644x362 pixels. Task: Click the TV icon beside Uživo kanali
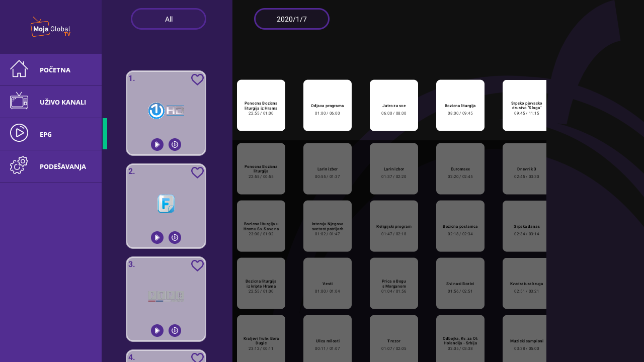(x=19, y=101)
